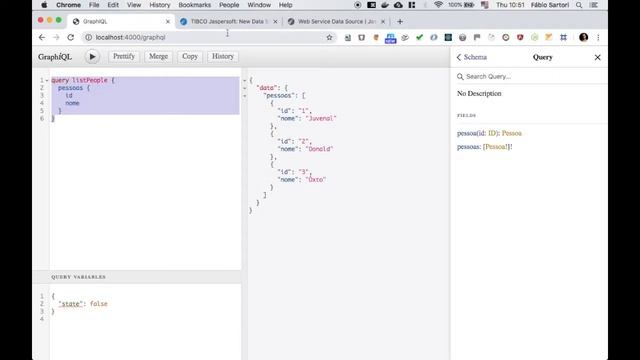
Task: Open the Edit menu
Action: (x=113, y=5)
